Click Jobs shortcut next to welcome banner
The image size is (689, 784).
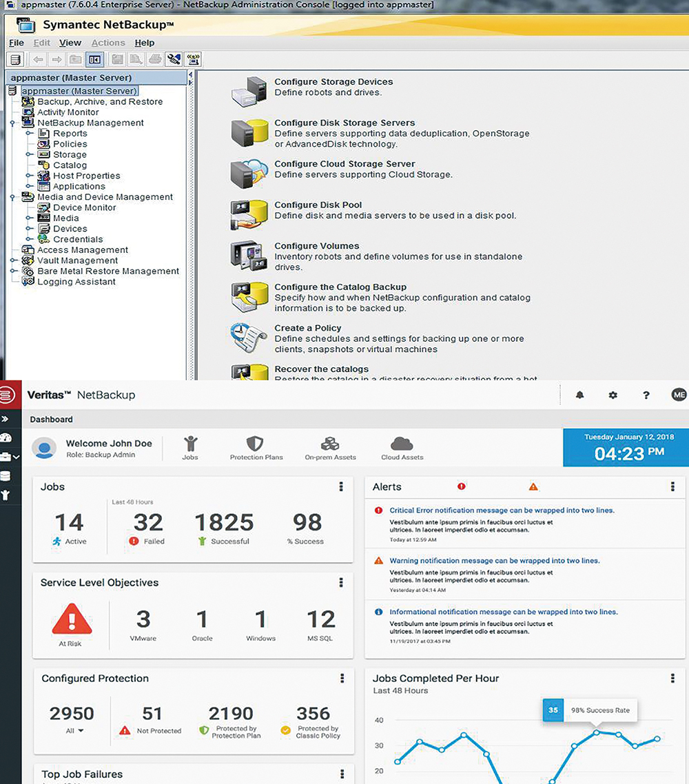[190, 448]
